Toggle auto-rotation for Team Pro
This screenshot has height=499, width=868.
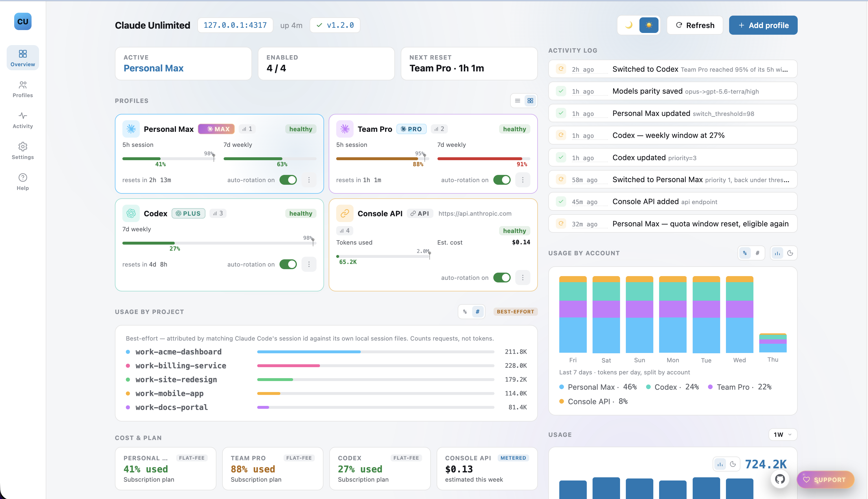[502, 180]
